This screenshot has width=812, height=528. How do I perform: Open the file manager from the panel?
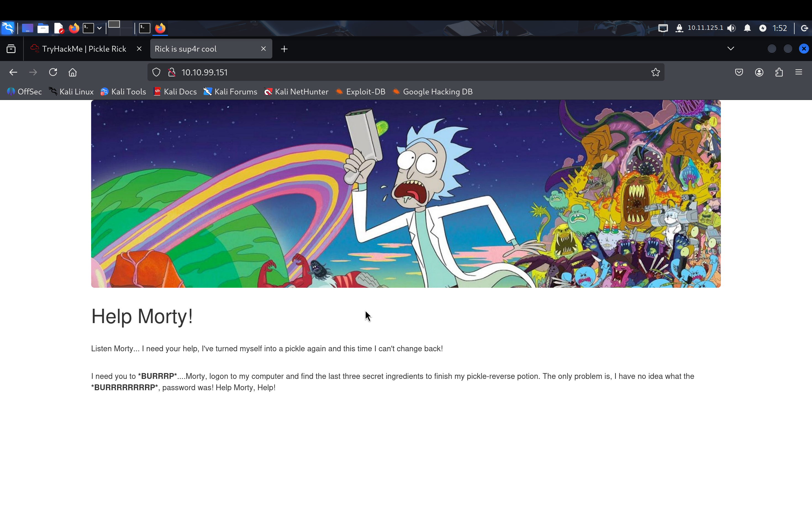pyautogui.click(x=43, y=28)
